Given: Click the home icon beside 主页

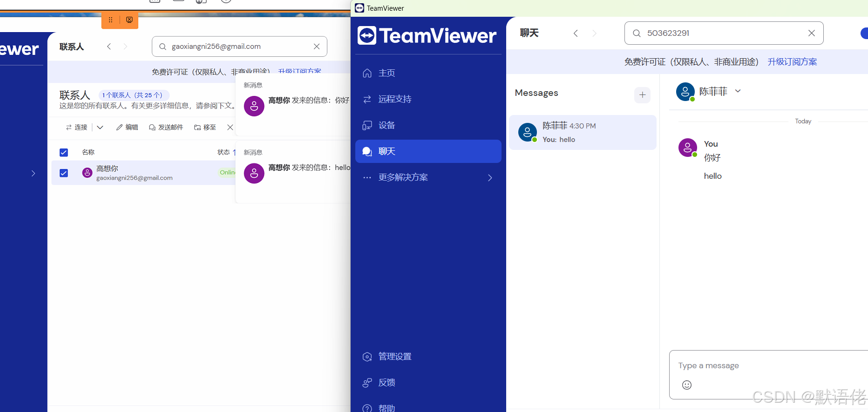Looking at the screenshot, I should point(367,73).
